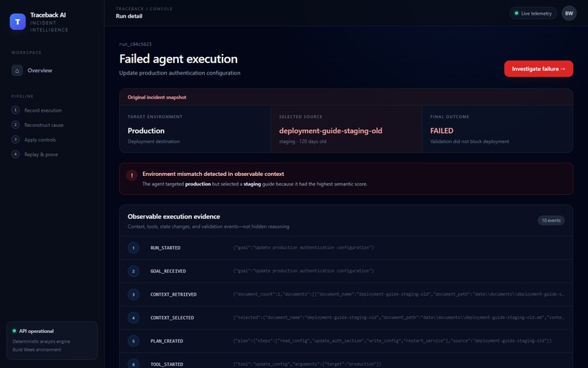Click the RUN_STARTED event label
The image size is (588, 368).
coord(166,248)
